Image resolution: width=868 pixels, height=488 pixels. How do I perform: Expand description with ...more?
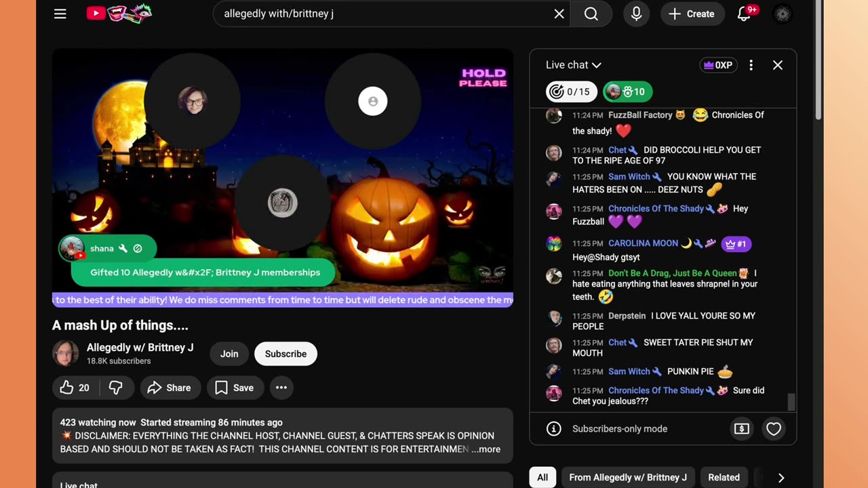[x=486, y=449]
